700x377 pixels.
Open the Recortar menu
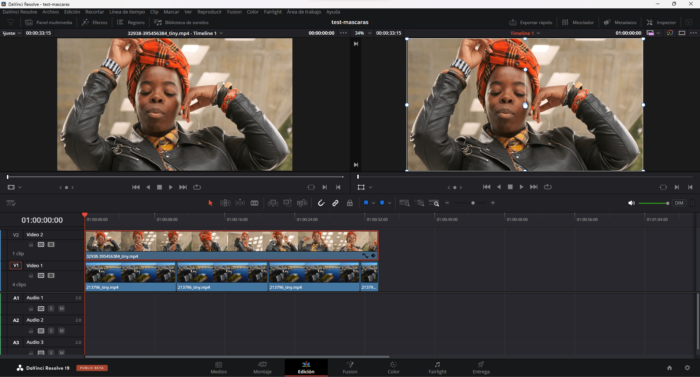[x=95, y=12]
